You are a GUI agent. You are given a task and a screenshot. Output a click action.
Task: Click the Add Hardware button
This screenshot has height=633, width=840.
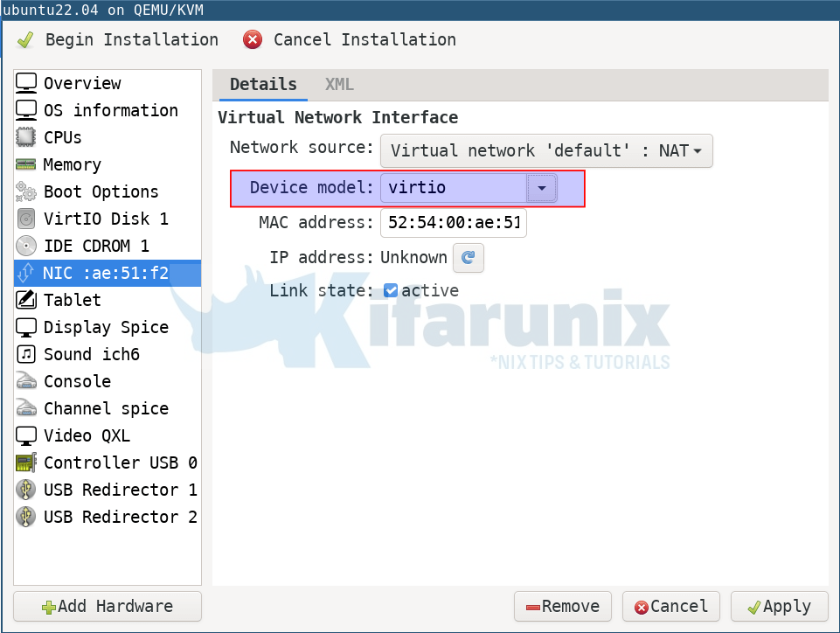coord(108,606)
